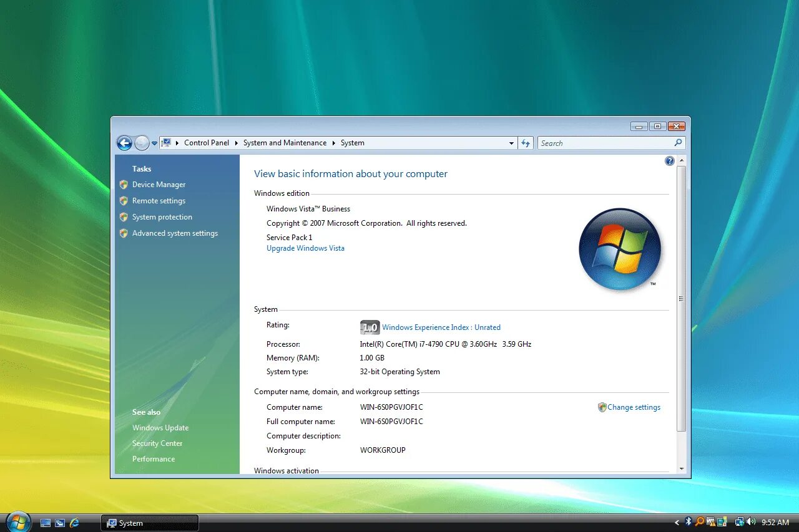
Task: Click WORKGROUP value text
Action: coord(383,450)
